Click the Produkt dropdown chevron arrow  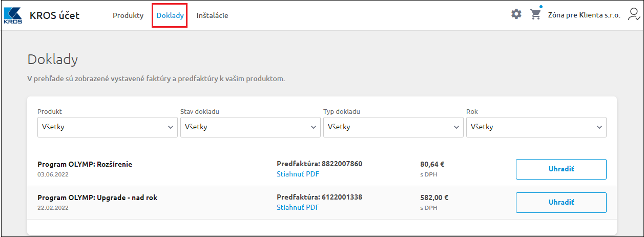(171, 127)
